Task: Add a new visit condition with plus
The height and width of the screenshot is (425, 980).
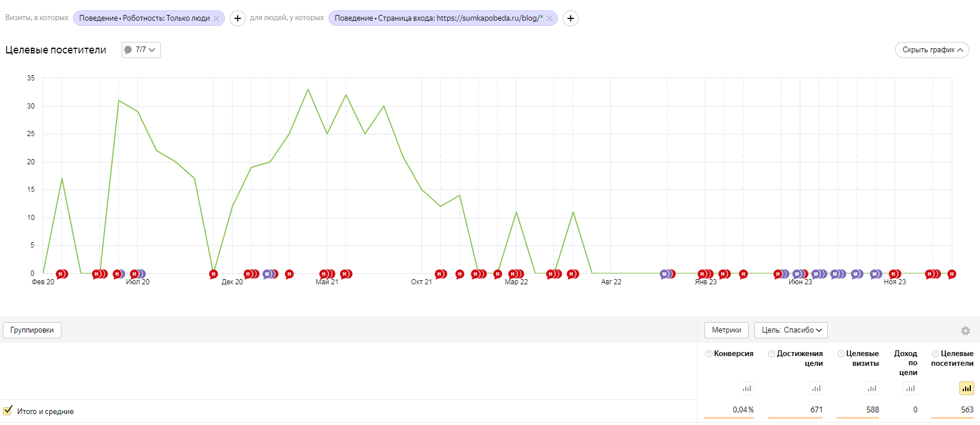Action: tap(237, 18)
